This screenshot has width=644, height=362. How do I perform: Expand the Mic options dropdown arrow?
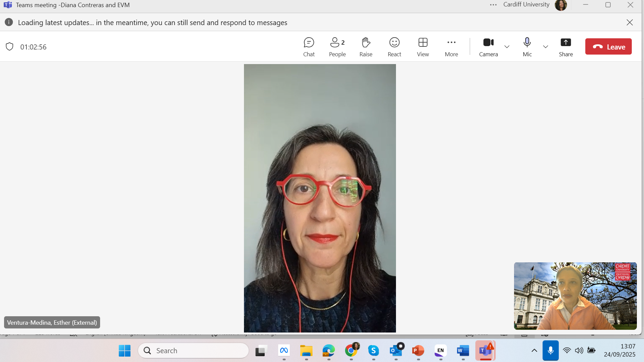pyautogui.click(x=546, y=47)
